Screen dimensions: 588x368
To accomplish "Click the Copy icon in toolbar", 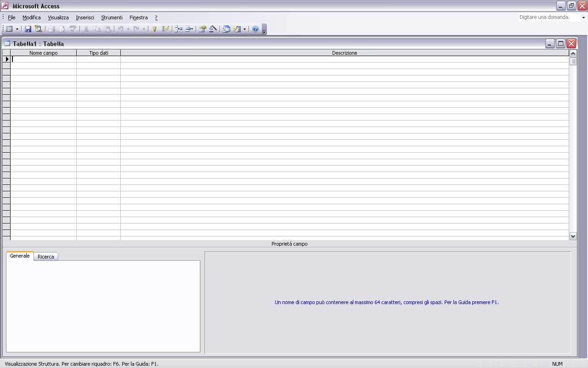I will 96,29.
